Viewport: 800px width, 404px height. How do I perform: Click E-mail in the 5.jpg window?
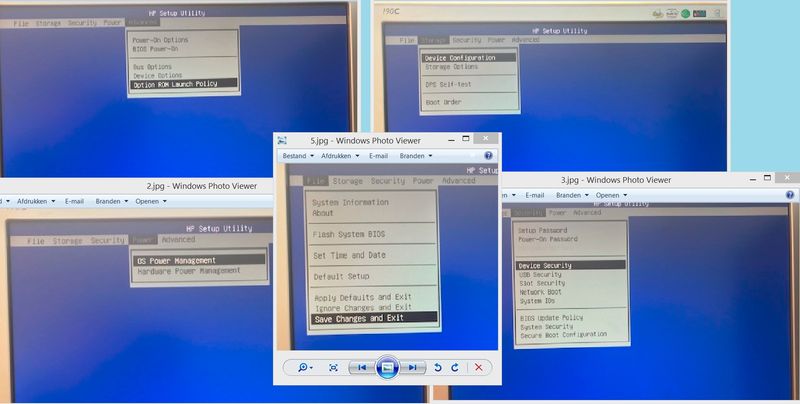[379, 156]
